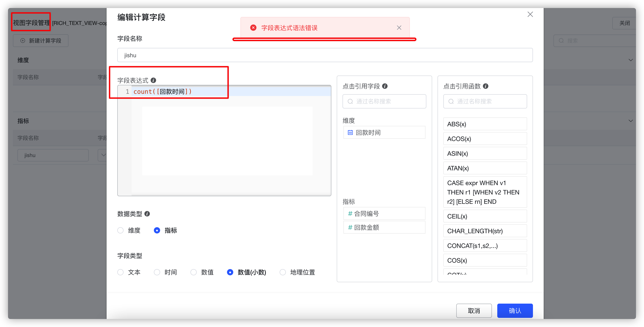The image size is (644, 327).
Task: Open dropdown next to jishu row
Action: pos(103,155)
